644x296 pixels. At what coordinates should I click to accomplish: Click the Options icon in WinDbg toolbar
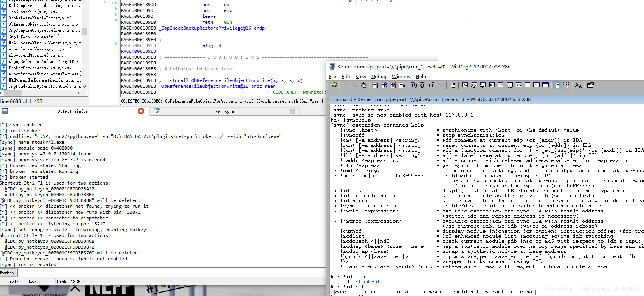coord(590,85)
